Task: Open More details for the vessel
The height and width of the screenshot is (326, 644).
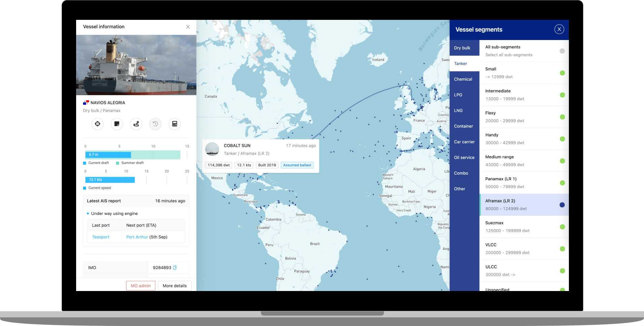Action: [174, 285]
